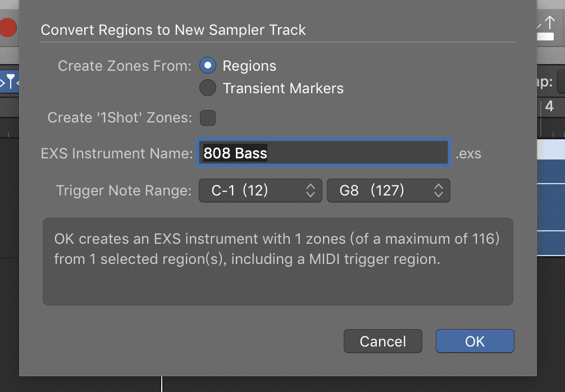565x392 pixels.
Task: Confirm with the OK button
Action: [x=475, y=341]
